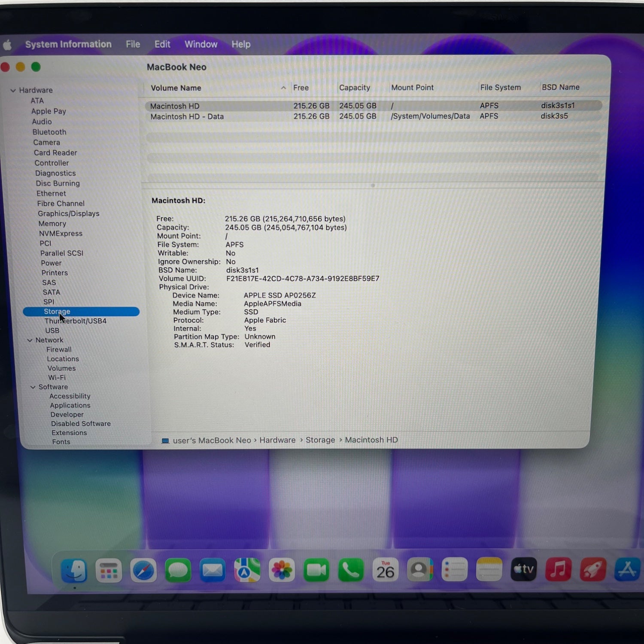Screen dimensions: 644x644
Task: Open the System Information menu
Action: tap(68, 44)
